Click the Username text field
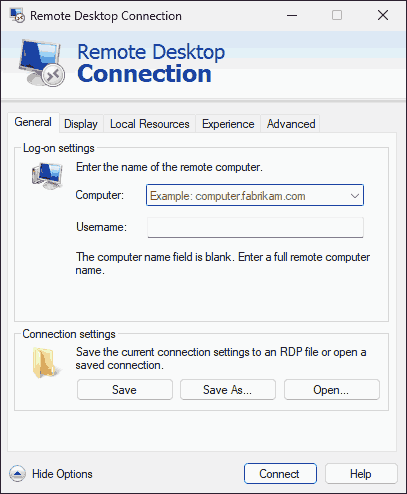The image size is (407, 494). pos(255,227)
